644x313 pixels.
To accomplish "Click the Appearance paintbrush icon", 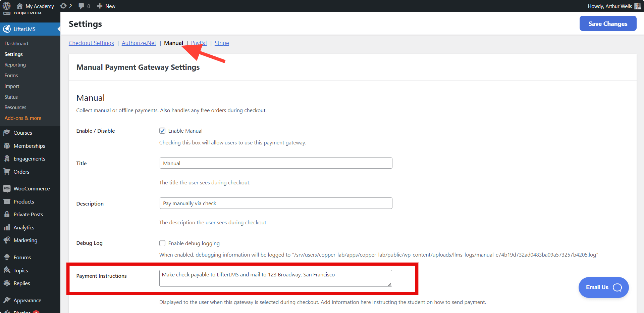I will click(x=7, y=300).
